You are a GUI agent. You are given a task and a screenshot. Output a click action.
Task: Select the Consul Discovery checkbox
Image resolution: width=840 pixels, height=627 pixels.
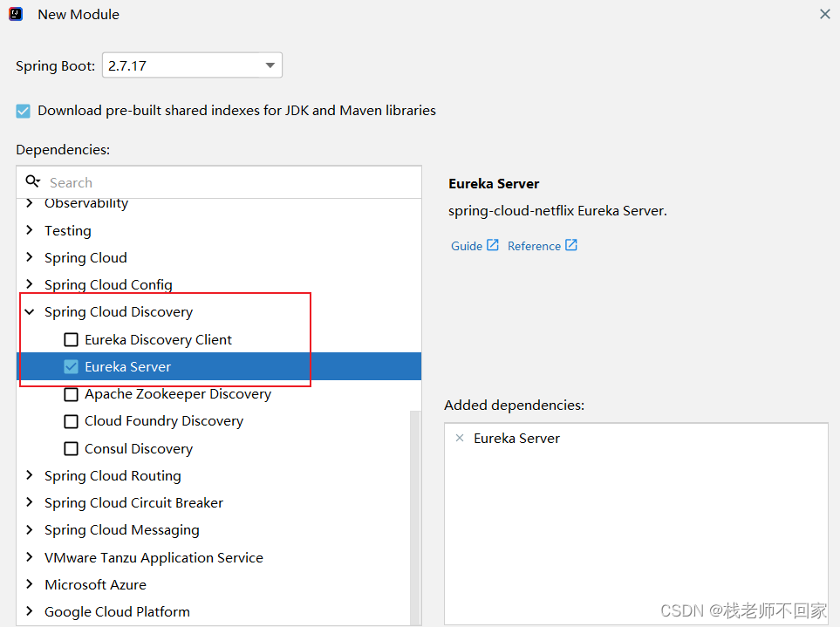[x=71, y=449]
